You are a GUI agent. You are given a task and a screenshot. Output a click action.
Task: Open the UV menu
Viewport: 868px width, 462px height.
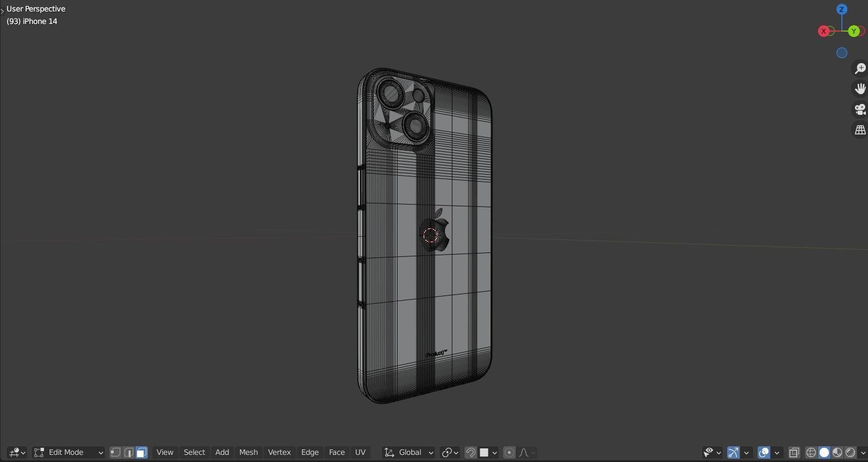tap(360, 452)
